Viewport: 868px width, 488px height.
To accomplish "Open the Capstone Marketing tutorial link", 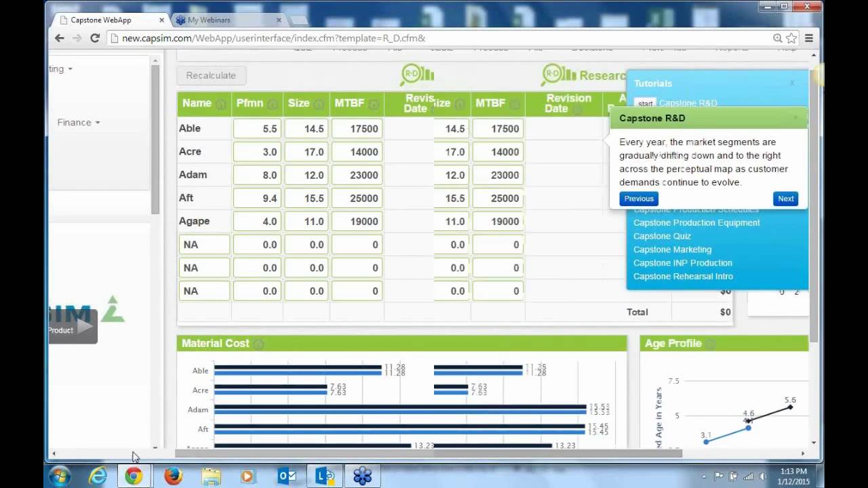I will click(x=672, y=249).
